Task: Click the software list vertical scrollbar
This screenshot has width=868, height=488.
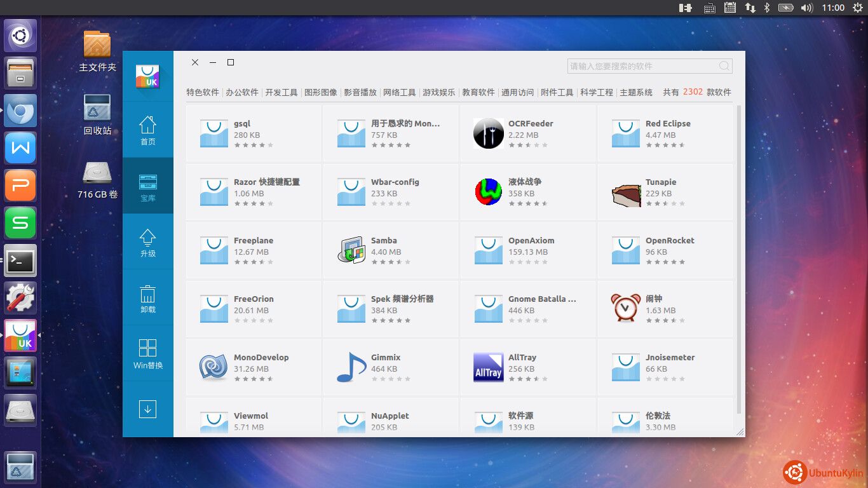Action: [x=738, y=254]
